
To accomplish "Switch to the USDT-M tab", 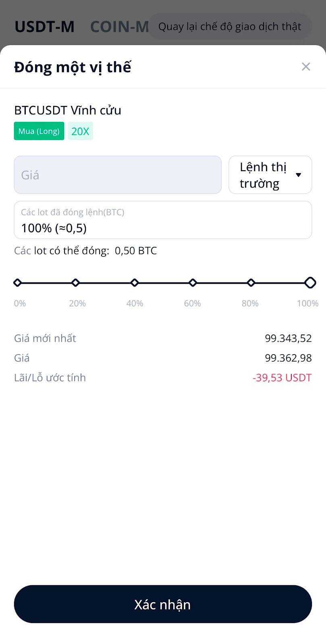I will (x=44, y=27).
